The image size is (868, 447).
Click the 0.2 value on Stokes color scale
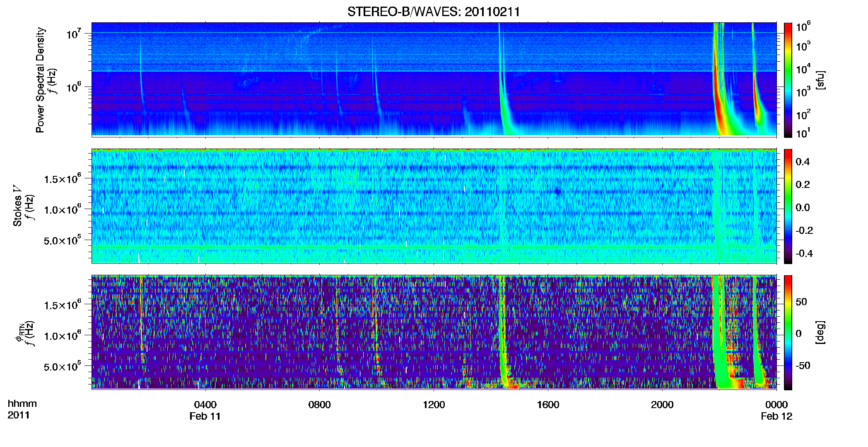pos(803,185)
